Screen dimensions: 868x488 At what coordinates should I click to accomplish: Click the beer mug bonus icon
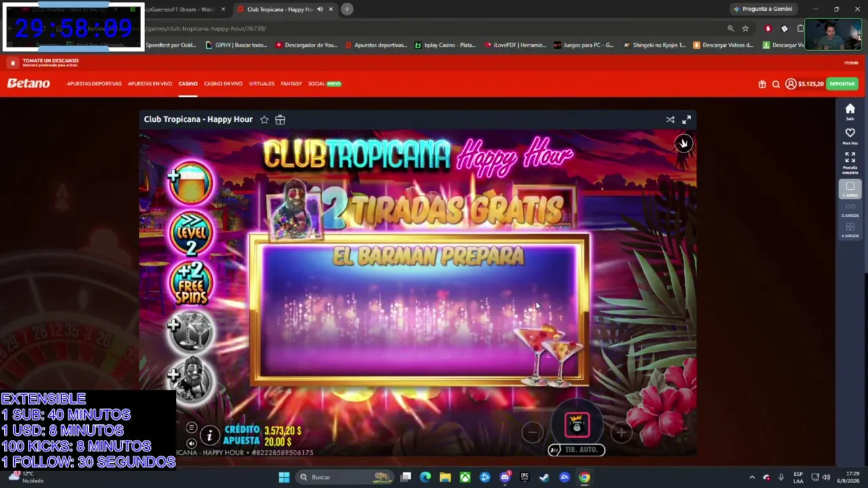191,183
